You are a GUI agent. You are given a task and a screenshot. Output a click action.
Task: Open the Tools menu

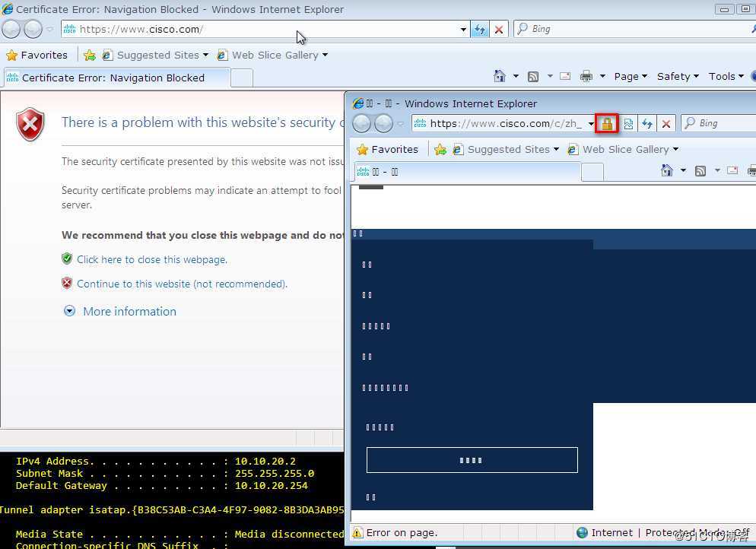coord(726,76)
